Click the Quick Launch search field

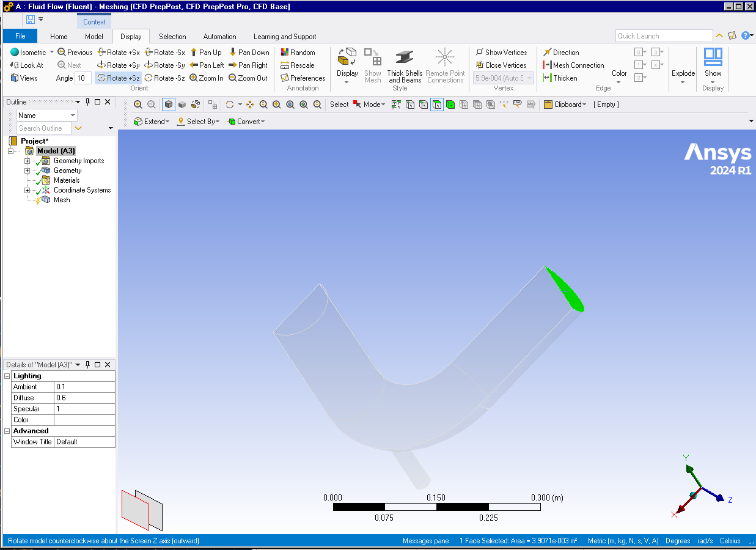pyautogui.click(x=663, y=36)
